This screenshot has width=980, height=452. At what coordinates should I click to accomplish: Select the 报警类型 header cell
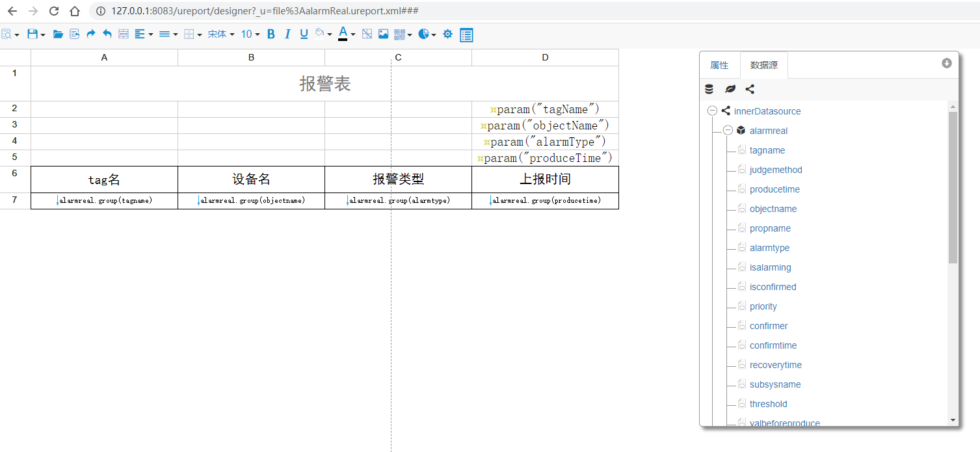point(398,179)
